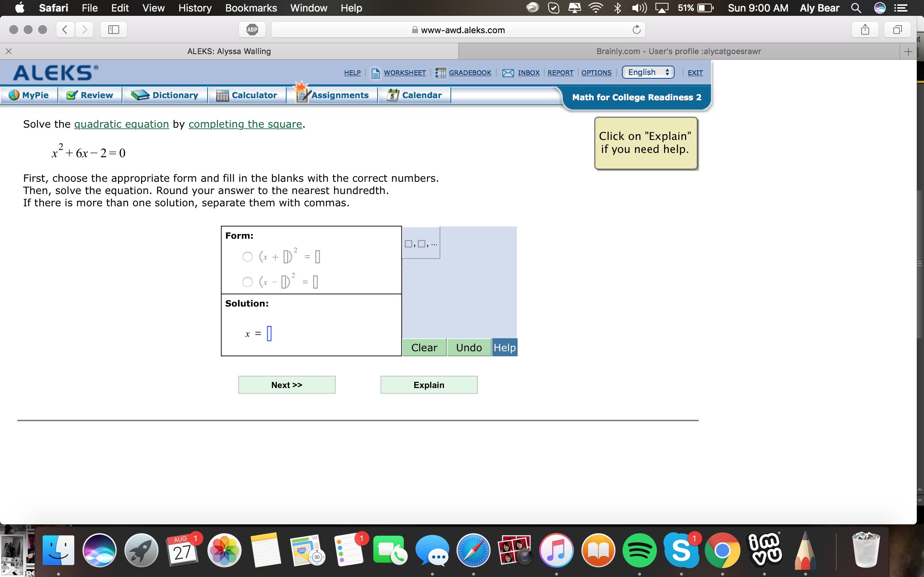
Task: Select the (x − □)² form option
Action: [247, 282]
